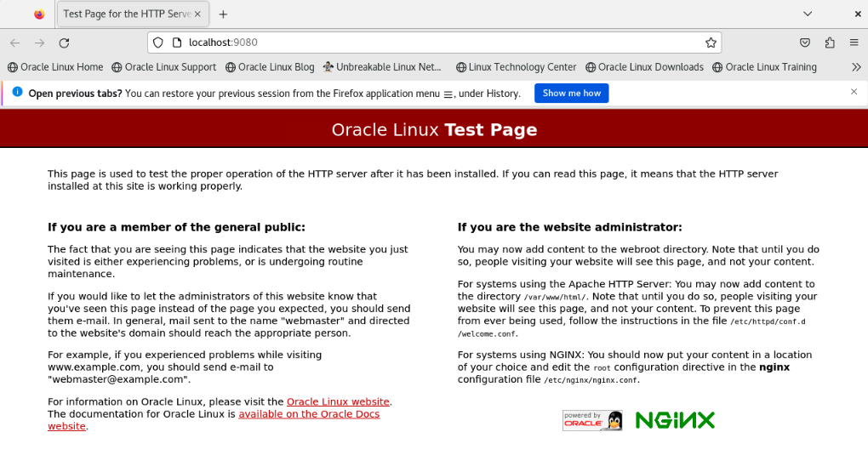
Task: Click the powered by Oracle badge
Action: (x=592, y=420)
